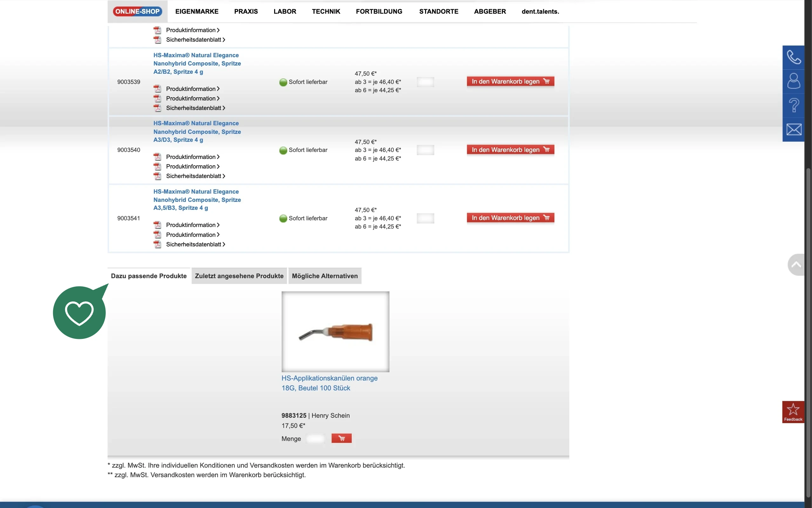This screenshot has height=508, width=812.
Task: Click red cart button for HS-Applikationskanülen
Action: tap(342, 438)
